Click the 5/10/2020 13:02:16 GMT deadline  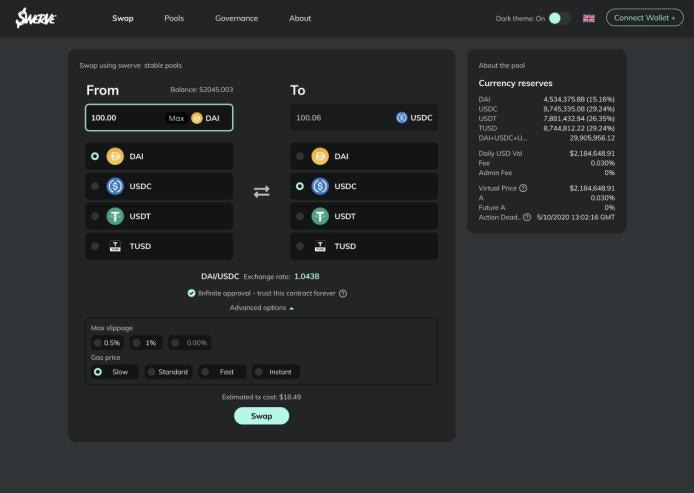click(575, 217)
